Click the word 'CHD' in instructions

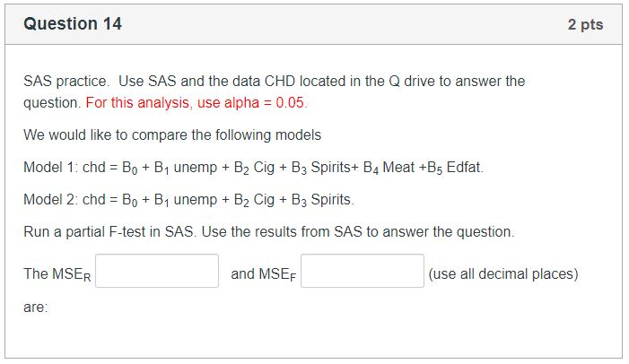tap(280, 81)
